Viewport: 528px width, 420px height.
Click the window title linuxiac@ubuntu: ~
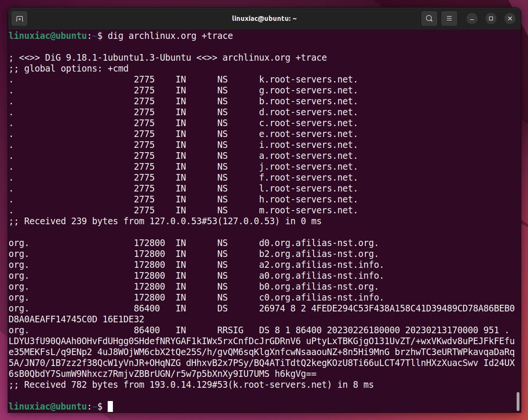click(x=264, y=18)
